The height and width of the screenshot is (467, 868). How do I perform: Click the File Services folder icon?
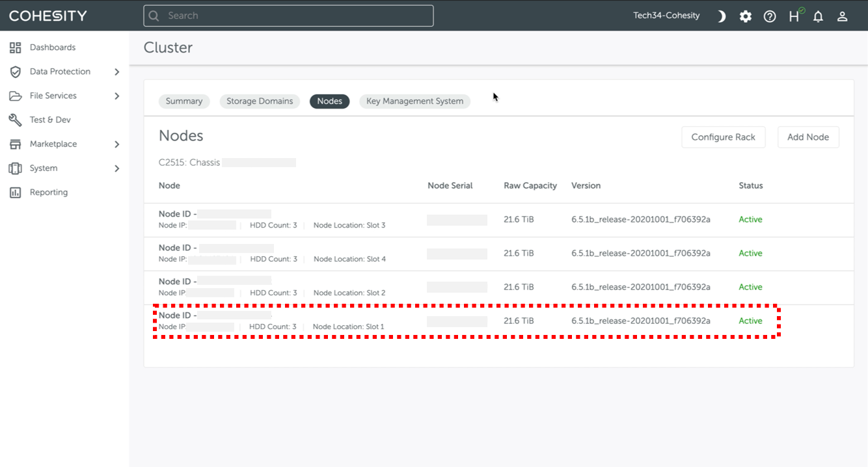click(15, 96)
